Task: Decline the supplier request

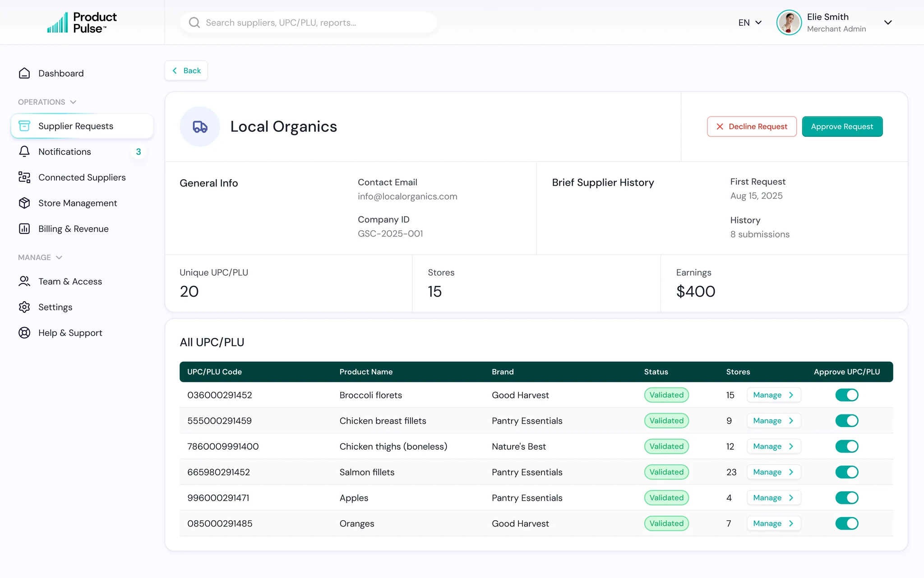Action: pyautogui.click(x=752, y=126)
